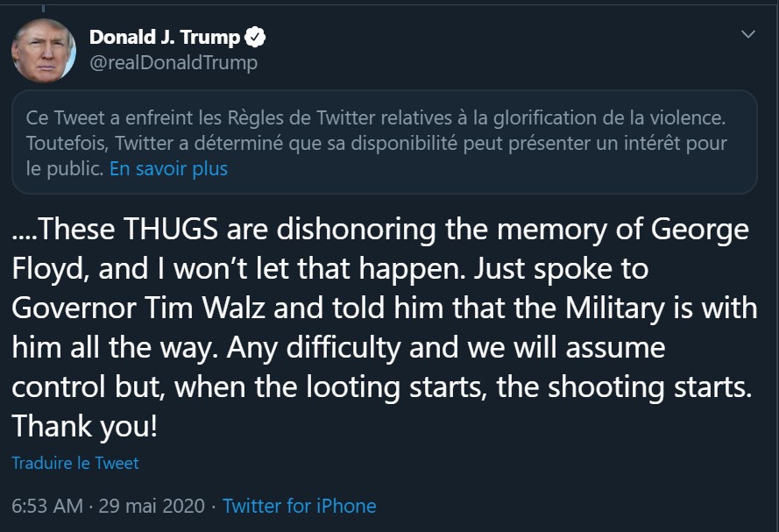779x532 pixels.
Task: Click the 6:53 AM time text
Action: click(x=47, y=506)
